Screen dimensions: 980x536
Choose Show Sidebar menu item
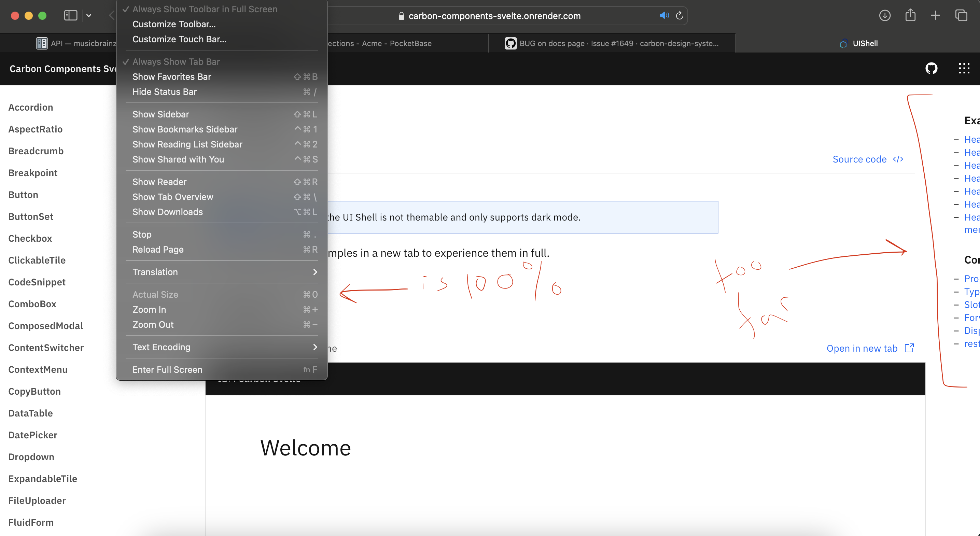click(x=221, y=114)
